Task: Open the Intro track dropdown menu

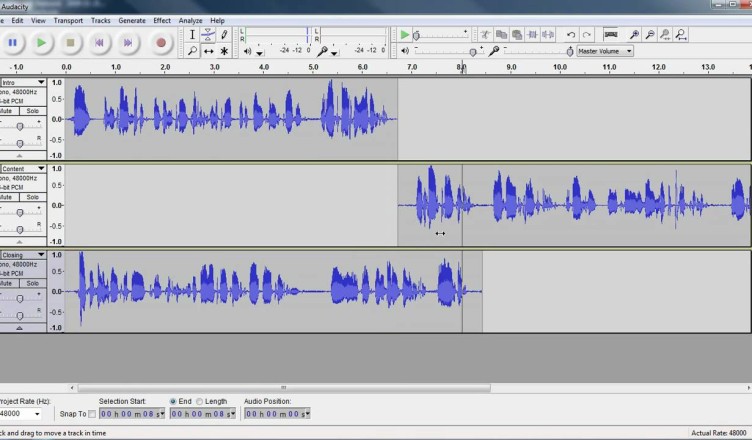Action: click(41, 83)
